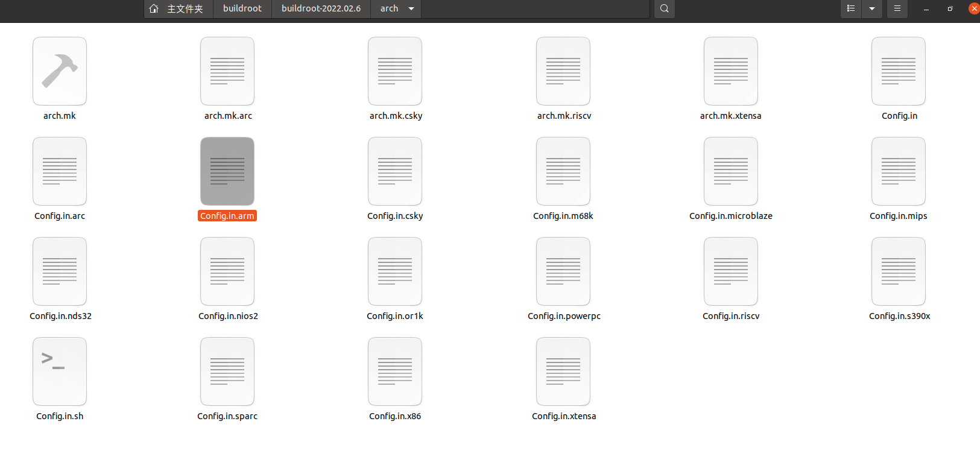
Task: Click the file name label Config.in.nios2
Action: click(x=228, y=316)
